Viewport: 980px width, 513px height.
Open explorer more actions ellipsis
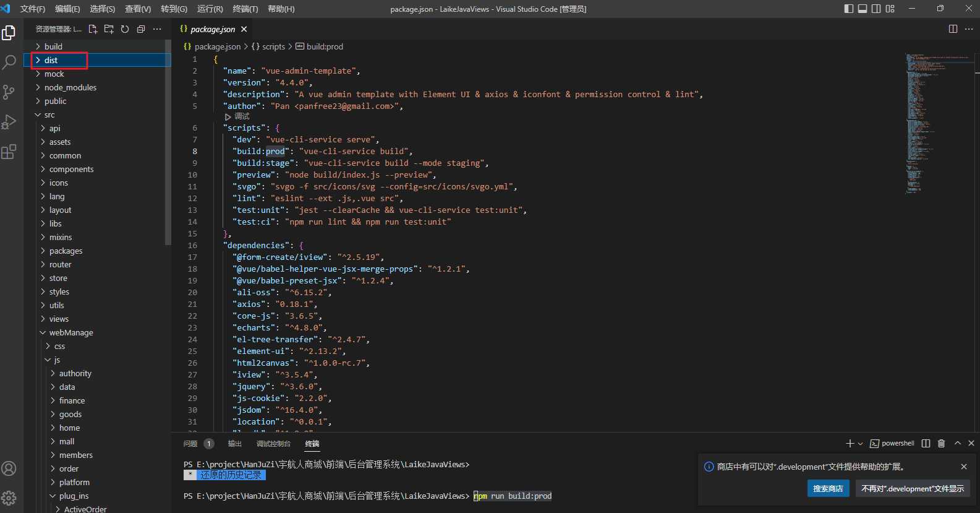157,29
